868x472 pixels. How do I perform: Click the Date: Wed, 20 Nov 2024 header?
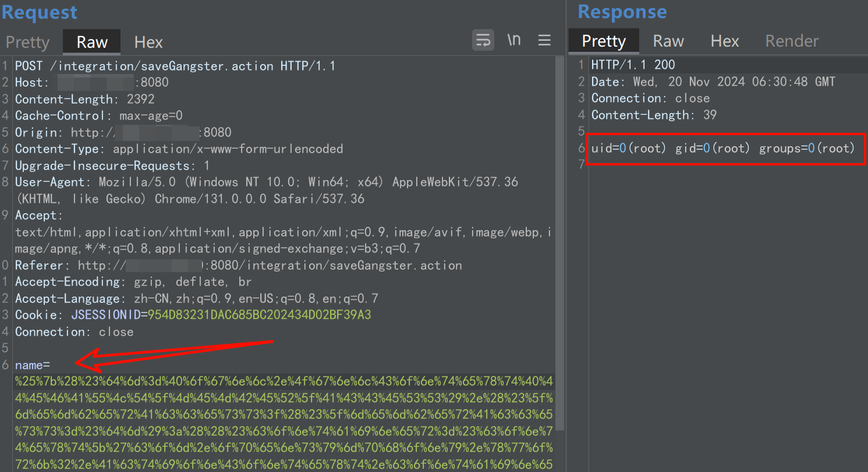point(713,82)
